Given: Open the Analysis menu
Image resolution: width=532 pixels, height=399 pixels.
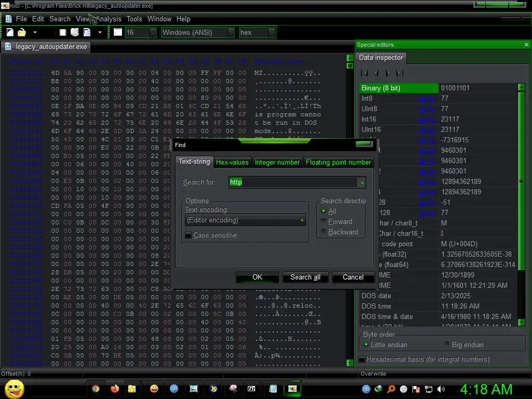Looking at the screenshot, I should [109, 19].
